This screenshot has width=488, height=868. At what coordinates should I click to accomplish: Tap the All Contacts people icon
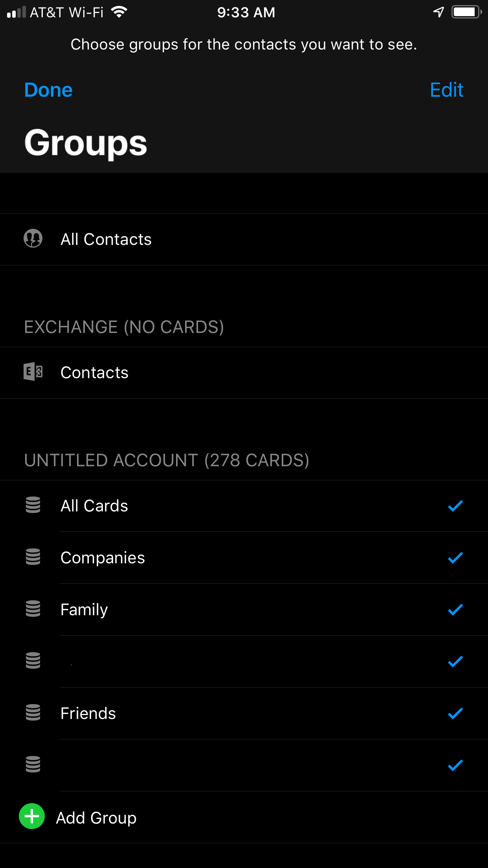(33, 238)
